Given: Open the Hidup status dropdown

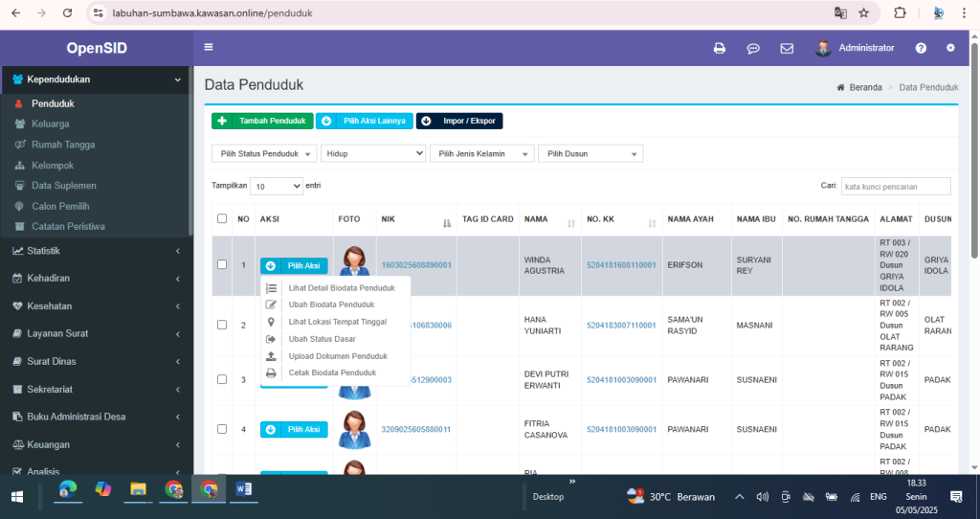Looking at the screenshot, I should click(373, 154).
